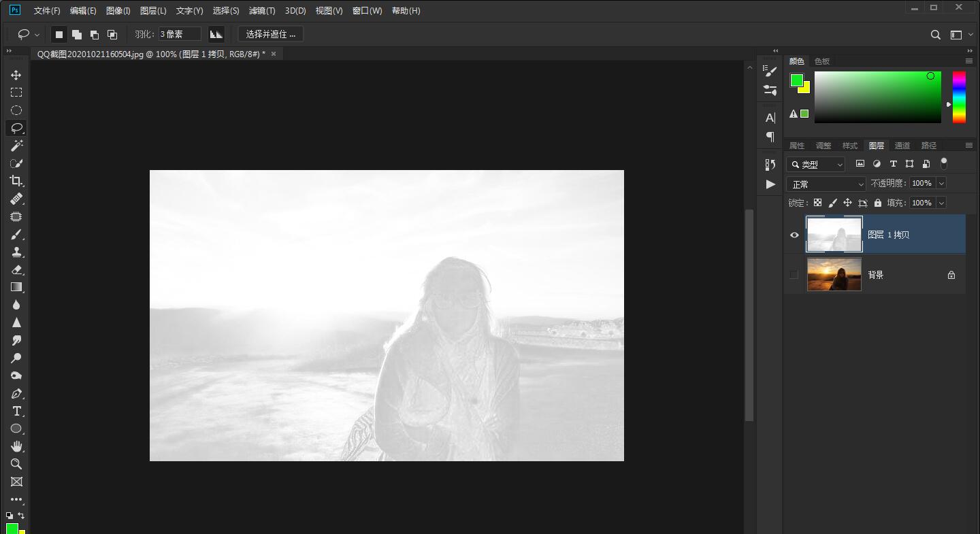
Task: Toggle lock position
Action: pos(847,203)
